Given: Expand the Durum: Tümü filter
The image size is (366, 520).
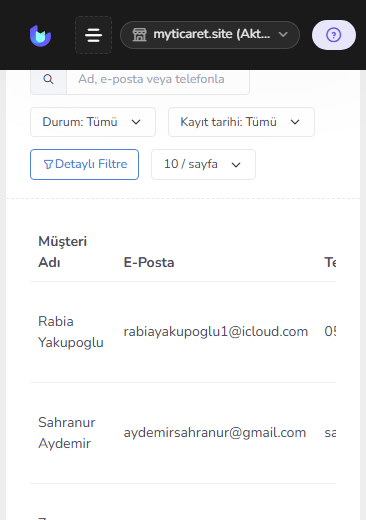Looking at the screenshot, I should (93, 122).
